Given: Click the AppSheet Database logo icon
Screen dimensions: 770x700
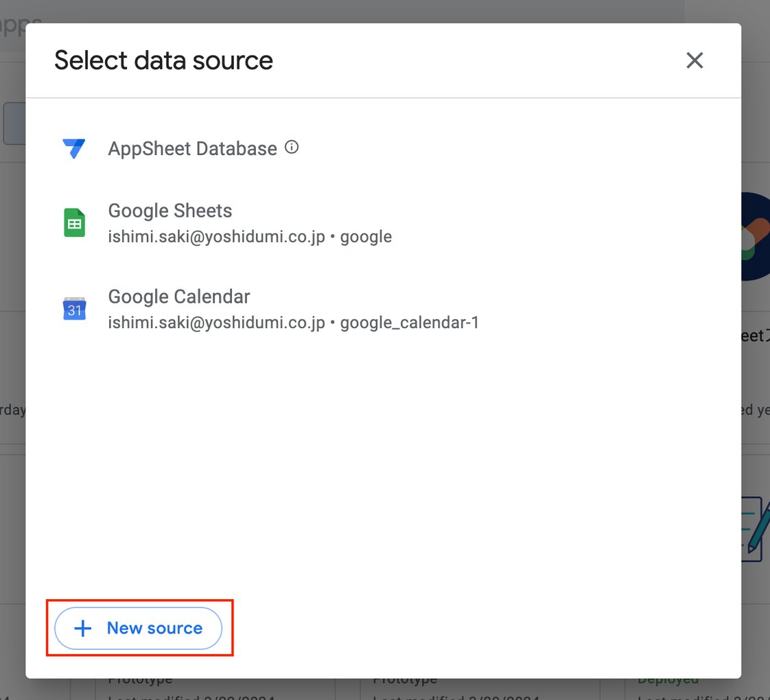Looking at the screenshot, I should pyautogui.click(x=74, y=148).
